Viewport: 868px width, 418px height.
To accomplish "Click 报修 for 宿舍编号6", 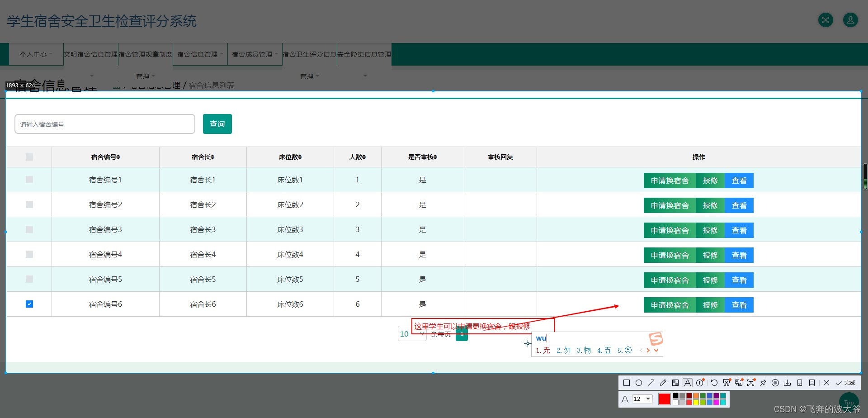I will tap(710, 305).
